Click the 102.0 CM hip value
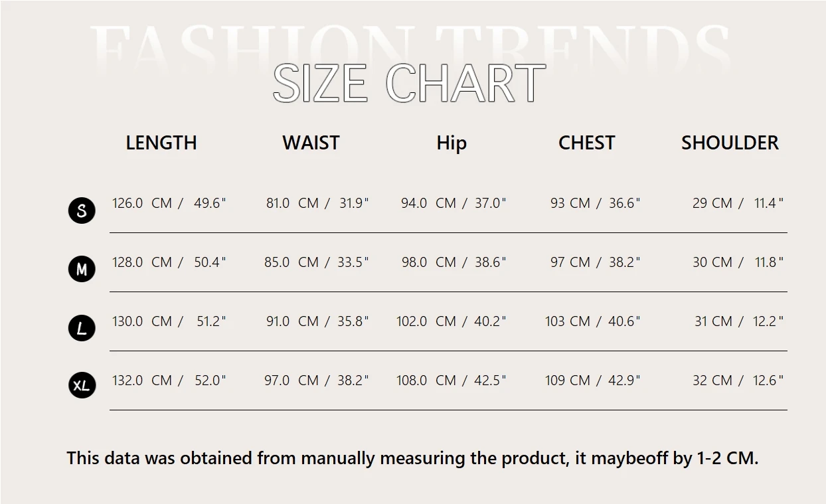 [426, 321]
